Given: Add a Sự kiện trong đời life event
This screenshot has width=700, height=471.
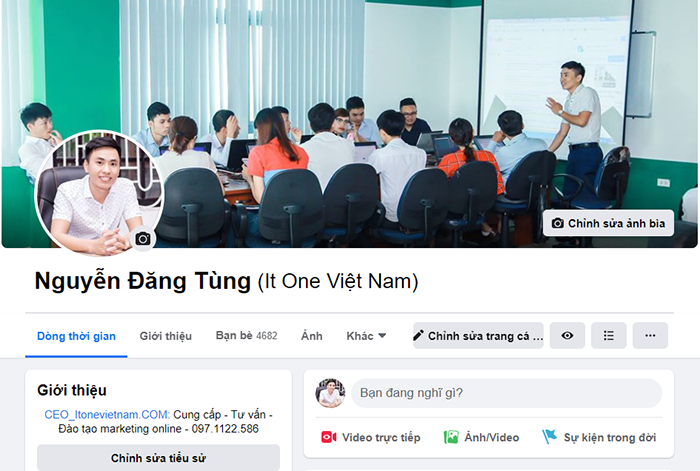Looking at the screenshot, I should [599, 437].
